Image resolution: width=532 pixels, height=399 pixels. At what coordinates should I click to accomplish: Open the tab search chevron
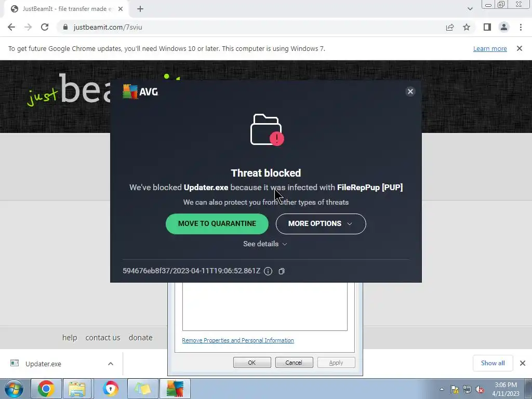(470, 9)
